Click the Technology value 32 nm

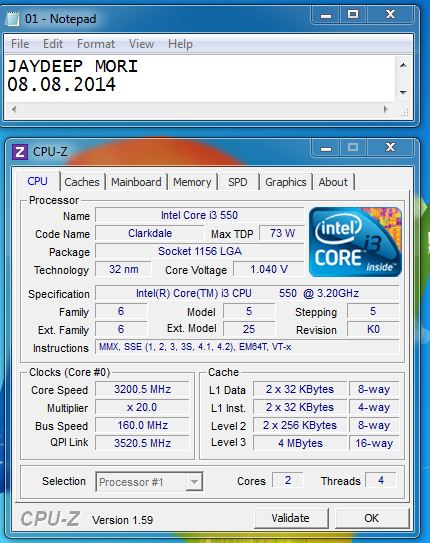click(124, 269)
